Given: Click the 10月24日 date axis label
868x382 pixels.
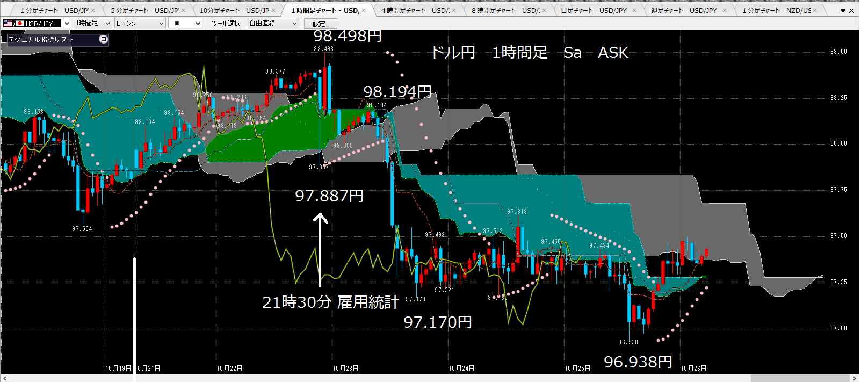Looking at the screenshot, I should 461,369.
